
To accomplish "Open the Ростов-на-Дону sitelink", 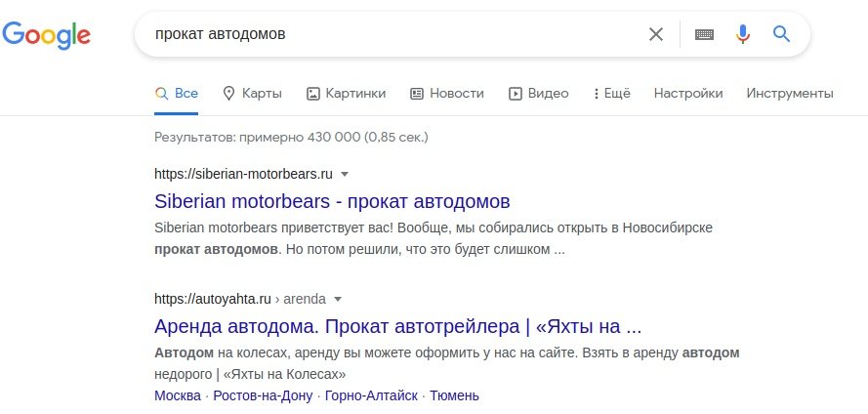I will coord(262,395).
